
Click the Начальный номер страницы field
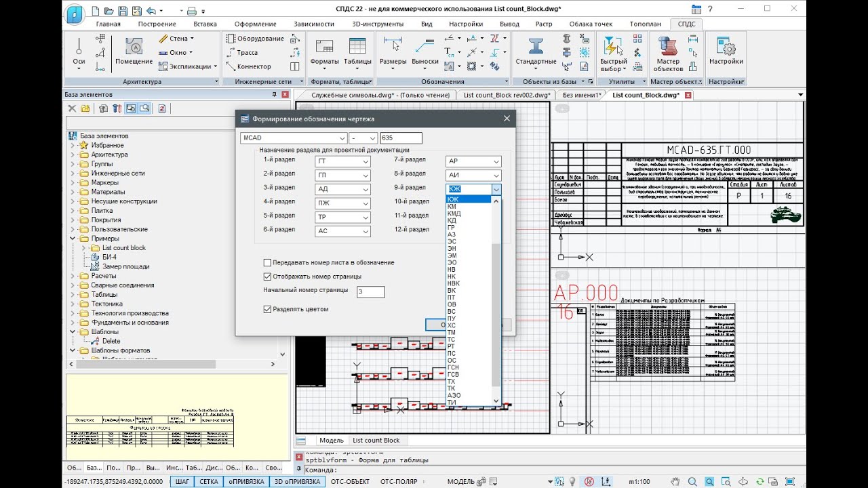pyautogui.click(x=370, y=291)
